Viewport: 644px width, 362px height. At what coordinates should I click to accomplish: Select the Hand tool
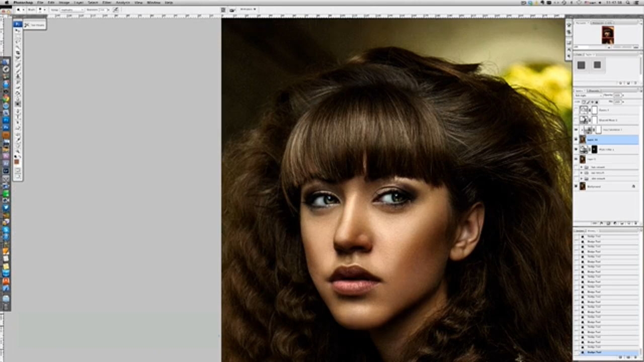18,145
